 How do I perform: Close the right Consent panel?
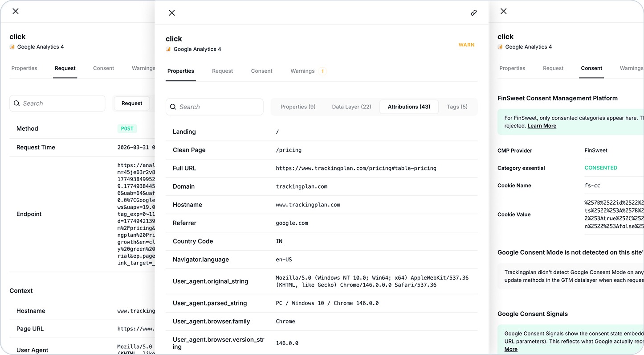504,11
